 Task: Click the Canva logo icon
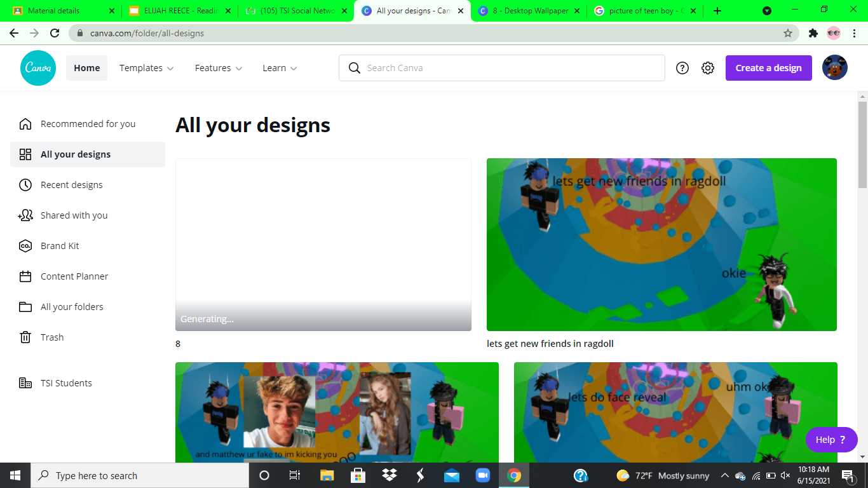point(38,68)
